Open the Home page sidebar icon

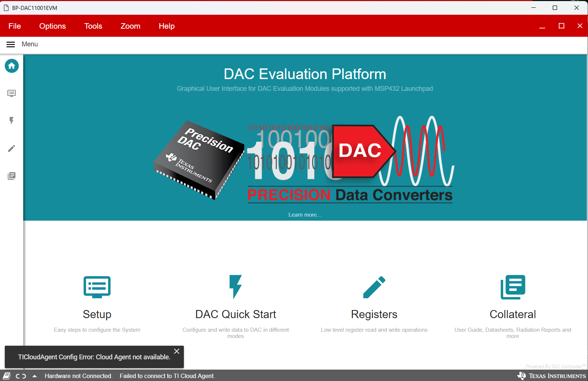coord(12,66)
